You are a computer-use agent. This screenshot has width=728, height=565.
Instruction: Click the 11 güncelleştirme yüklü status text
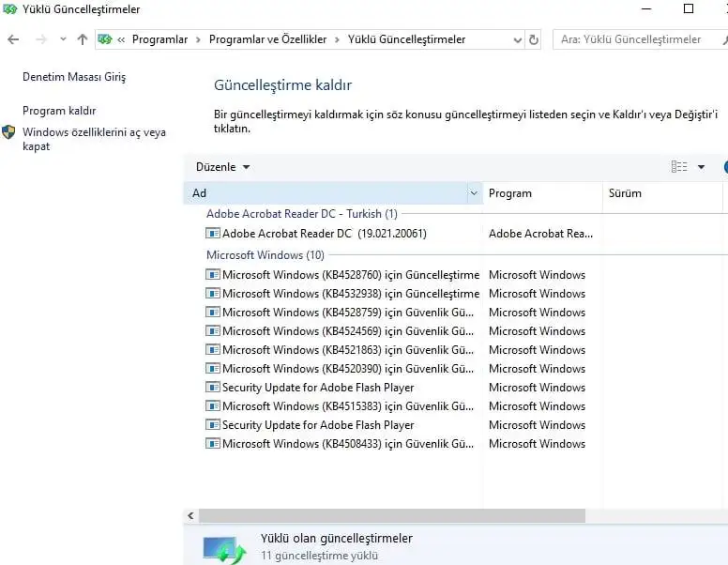tap(319, 556)
